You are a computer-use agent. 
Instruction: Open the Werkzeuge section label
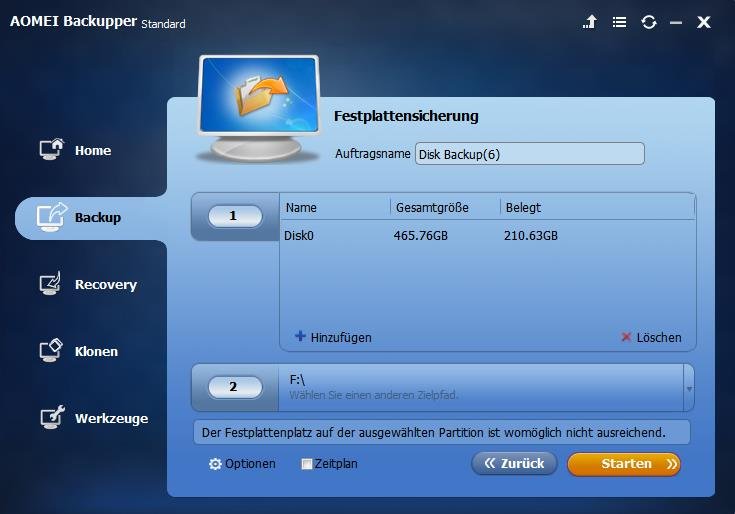pos(112,418)
